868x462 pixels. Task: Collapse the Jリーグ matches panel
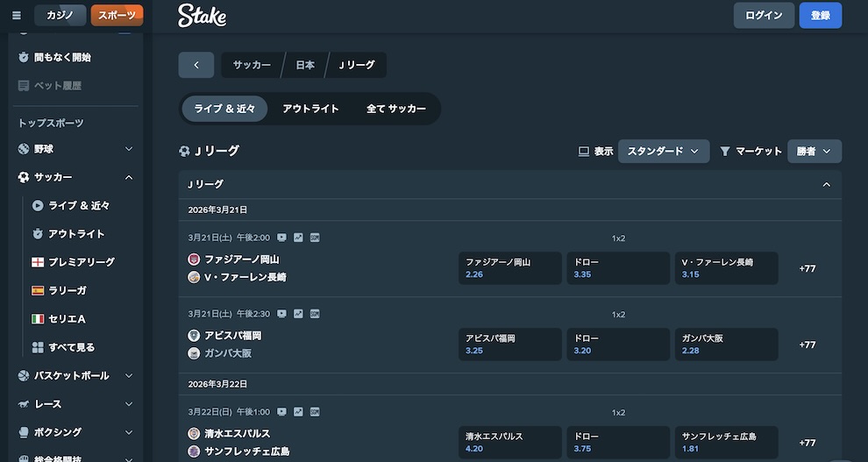click(x=827, y=184)
